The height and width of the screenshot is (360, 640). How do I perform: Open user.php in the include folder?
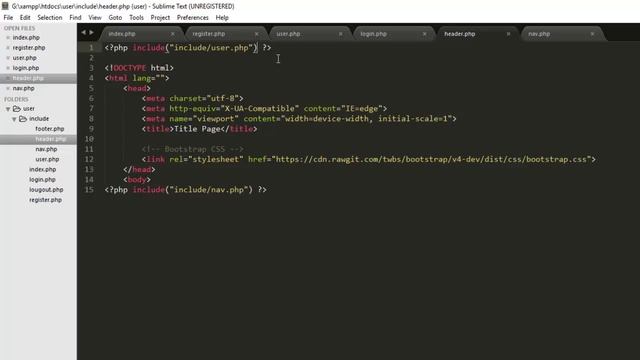tap(47, 160)
